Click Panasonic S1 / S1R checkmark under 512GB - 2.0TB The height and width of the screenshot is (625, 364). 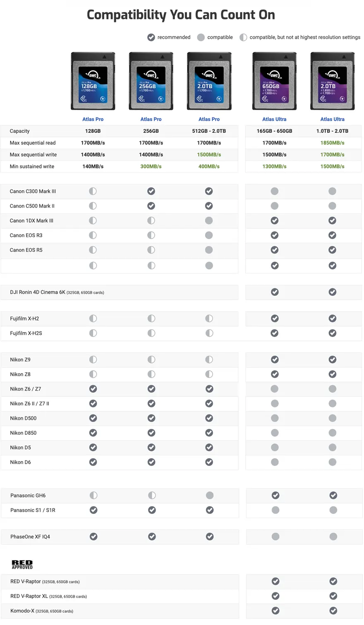click(x=210, y=510)
